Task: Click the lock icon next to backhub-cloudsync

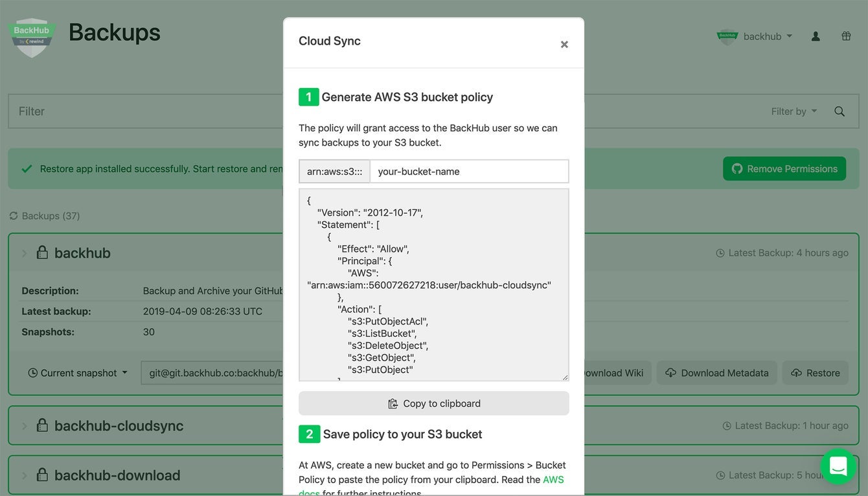Action: tap(42, 425)
